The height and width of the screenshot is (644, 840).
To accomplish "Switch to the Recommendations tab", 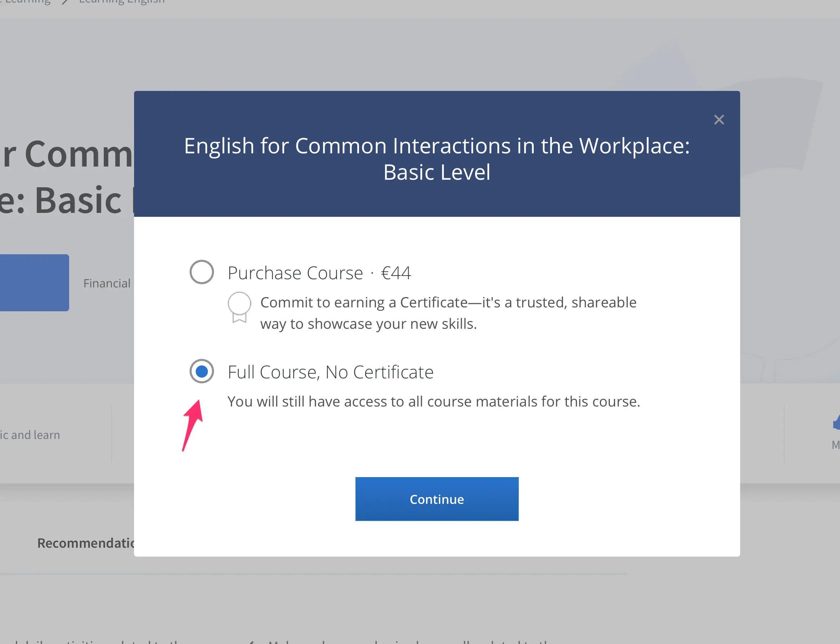I will pos(86,543).
